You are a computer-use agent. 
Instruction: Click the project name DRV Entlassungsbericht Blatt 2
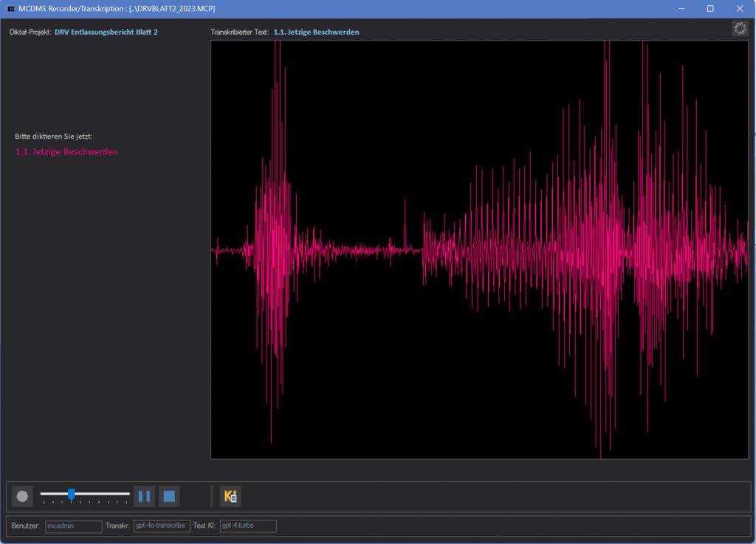click(x=106, y=32)
